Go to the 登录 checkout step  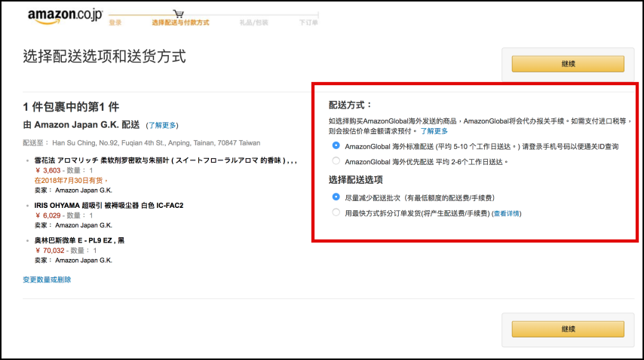pos(115,23)
